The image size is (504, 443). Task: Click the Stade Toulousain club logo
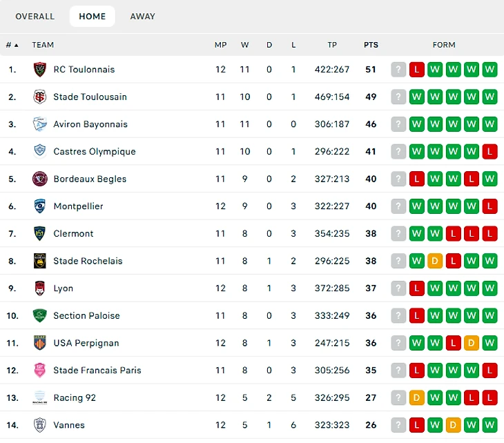point(40,97)
